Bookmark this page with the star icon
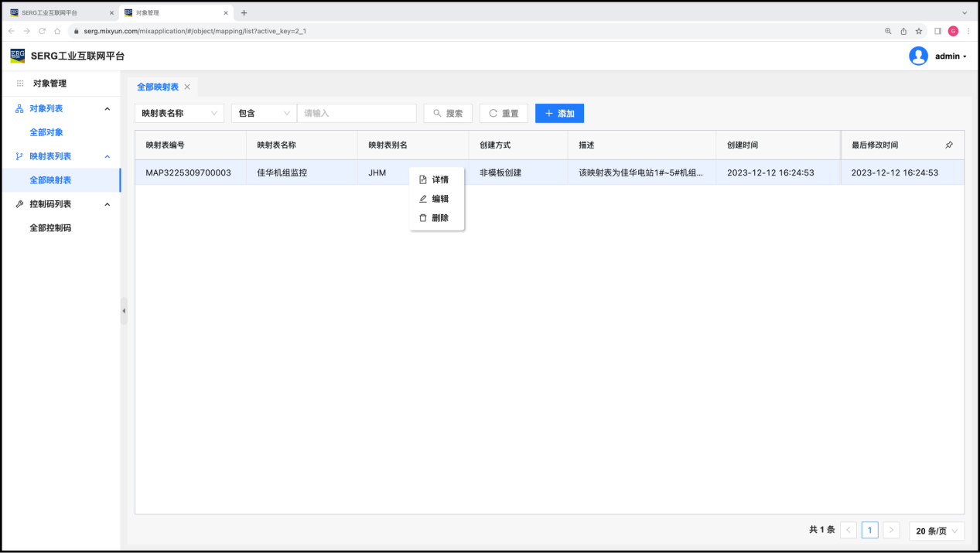The image size is (980, 553). (919, 31)
